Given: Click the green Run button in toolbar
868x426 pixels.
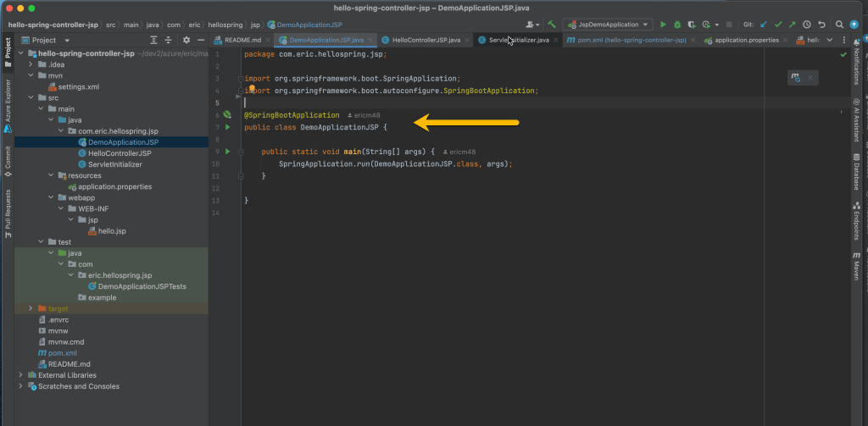Looking at the screenshot, I should coord(663,25).
